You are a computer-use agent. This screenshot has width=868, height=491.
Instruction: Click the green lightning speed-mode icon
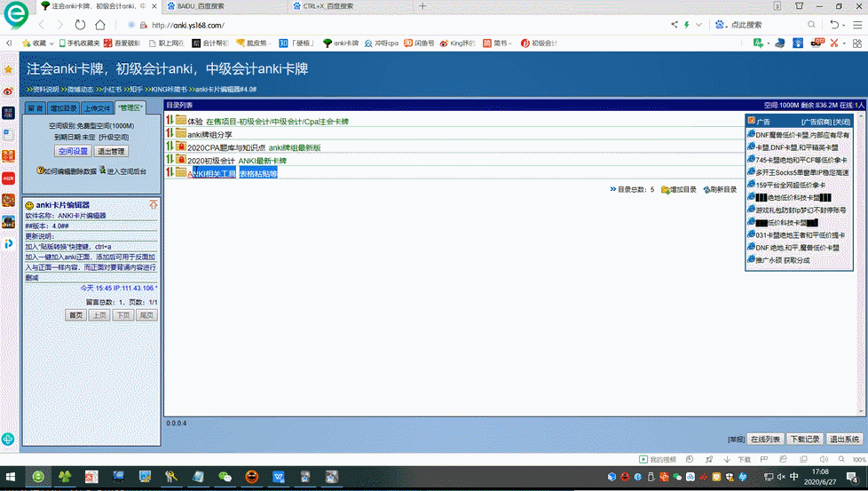(x=687, y=25)
